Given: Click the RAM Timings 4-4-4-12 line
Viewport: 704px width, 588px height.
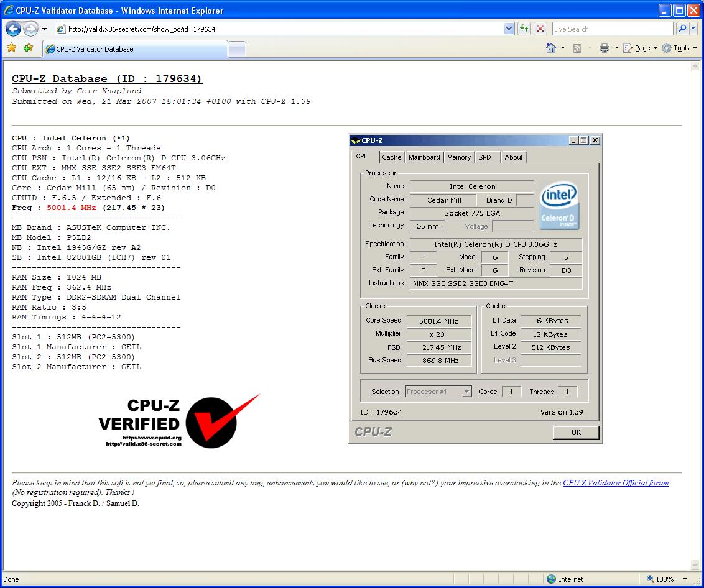Looking at the screenshot, I should (x=66, y=317).
